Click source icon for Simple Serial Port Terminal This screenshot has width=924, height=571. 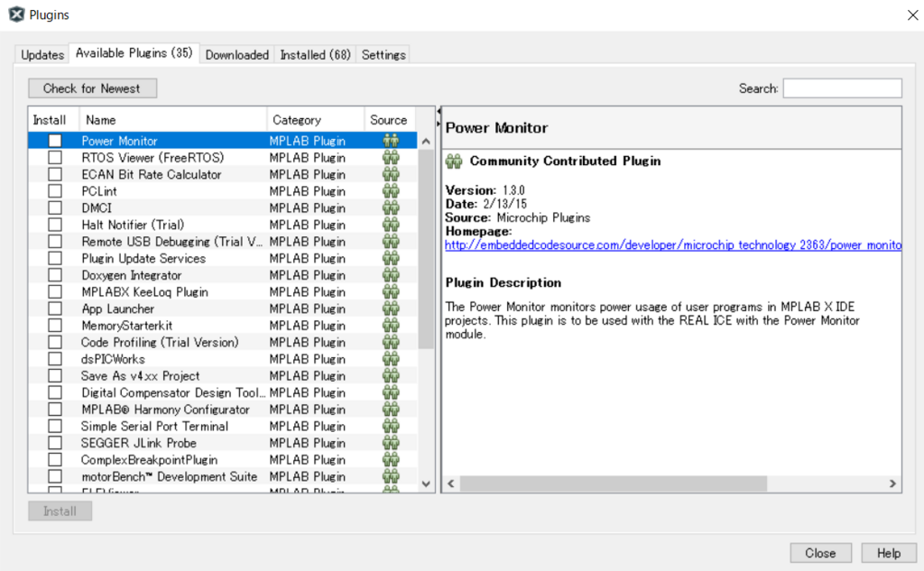point(391,426)
